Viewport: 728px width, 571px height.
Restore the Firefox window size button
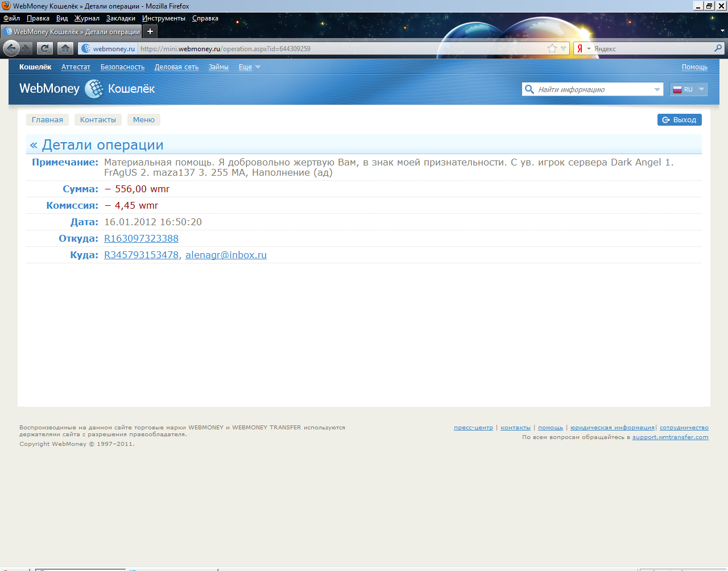pos(709,6)
